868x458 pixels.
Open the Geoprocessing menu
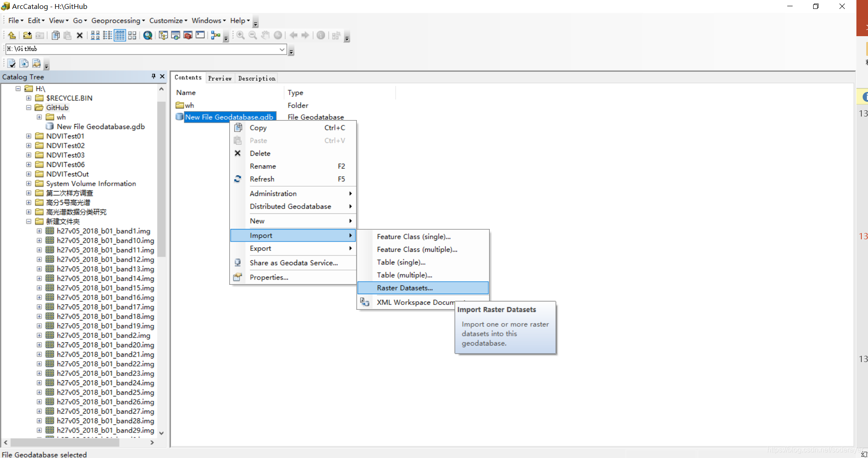pos(118,21)
